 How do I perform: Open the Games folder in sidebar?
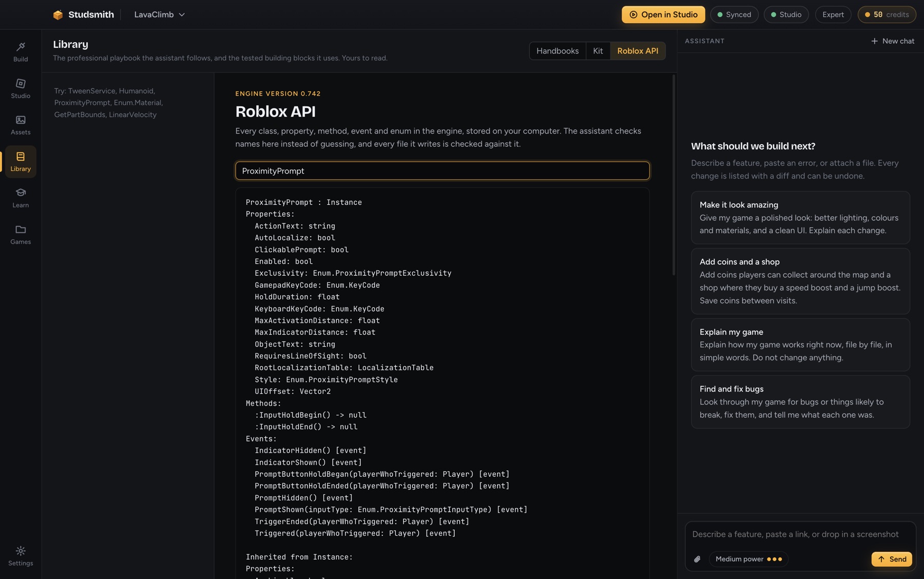(x=21, y=235)
